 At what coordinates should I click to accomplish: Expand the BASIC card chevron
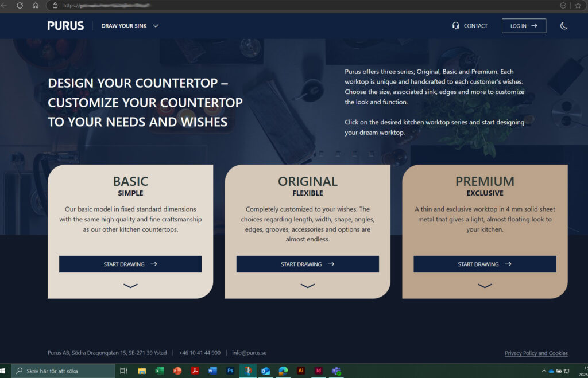[x=130, y=286]
